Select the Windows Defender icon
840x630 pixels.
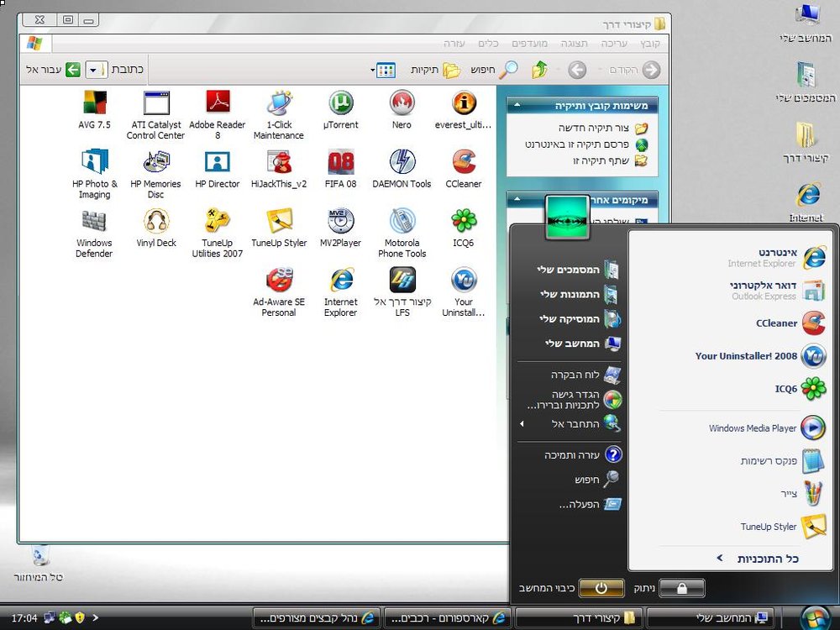click(94, 233)
